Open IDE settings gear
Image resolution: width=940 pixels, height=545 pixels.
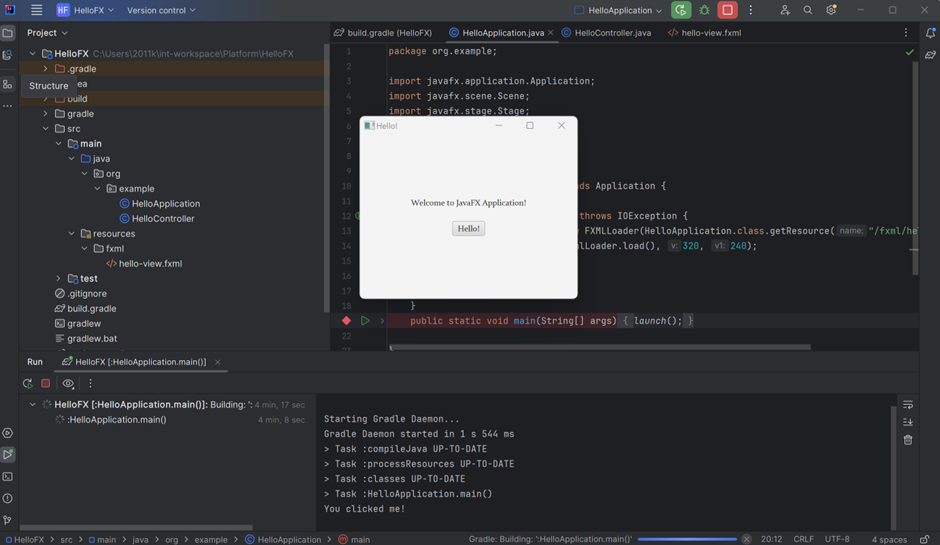click(x=831, y=10)
